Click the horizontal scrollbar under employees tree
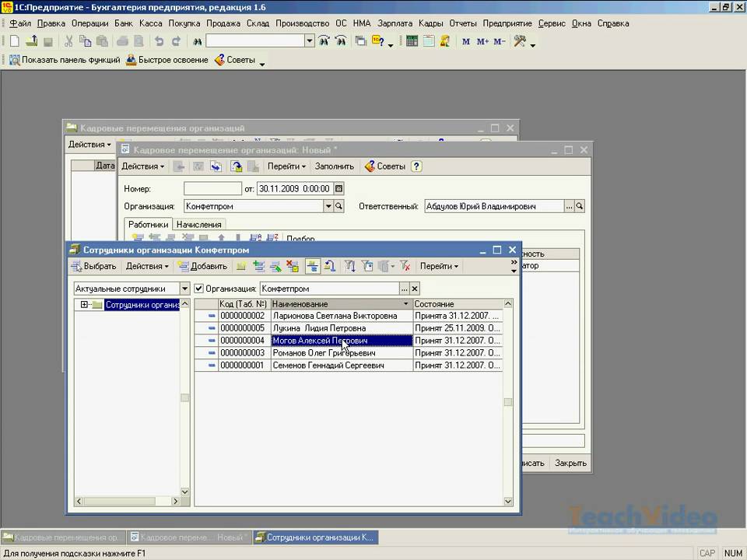747x560 pixels. click(x=127, y=501)
